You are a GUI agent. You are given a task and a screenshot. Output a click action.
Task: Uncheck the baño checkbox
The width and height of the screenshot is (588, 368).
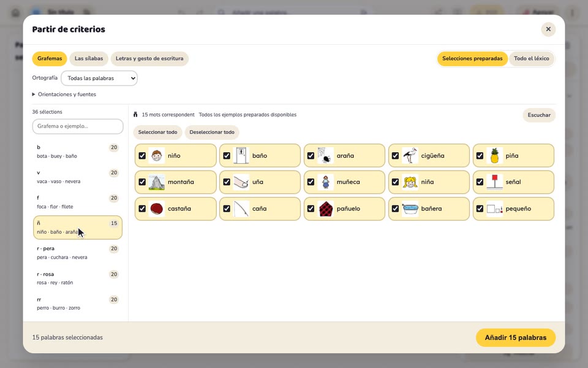227,155
